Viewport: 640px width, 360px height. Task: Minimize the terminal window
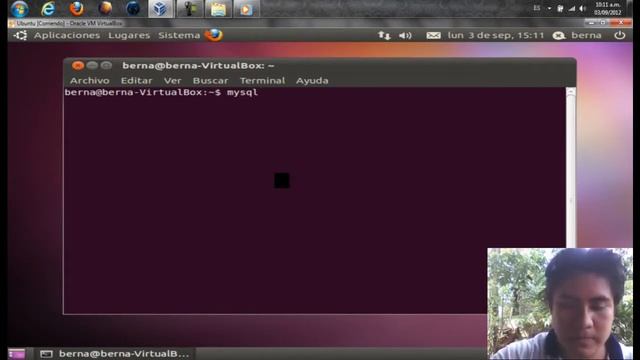(x=92, y=65)
